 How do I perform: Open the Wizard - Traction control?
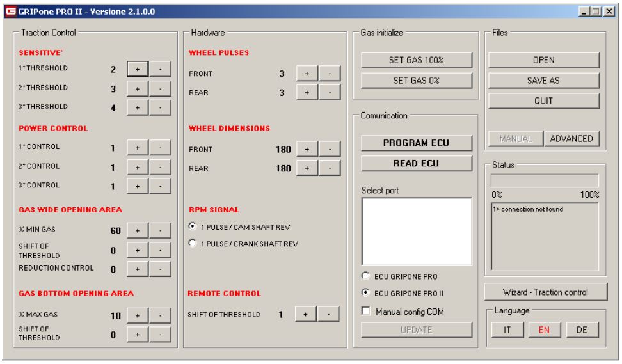click(545, 292)
